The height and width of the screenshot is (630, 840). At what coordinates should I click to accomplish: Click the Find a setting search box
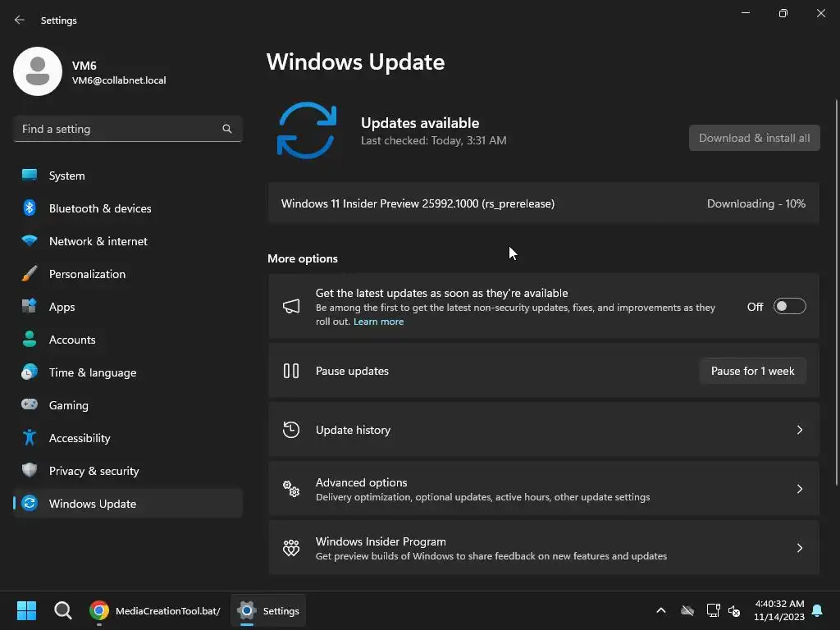[128, 129]
